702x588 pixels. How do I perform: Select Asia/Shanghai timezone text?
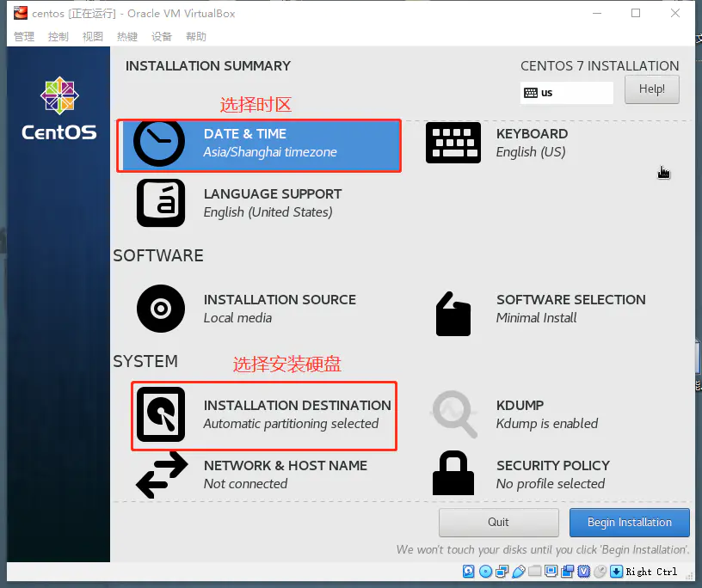click(x=270, y=152)
